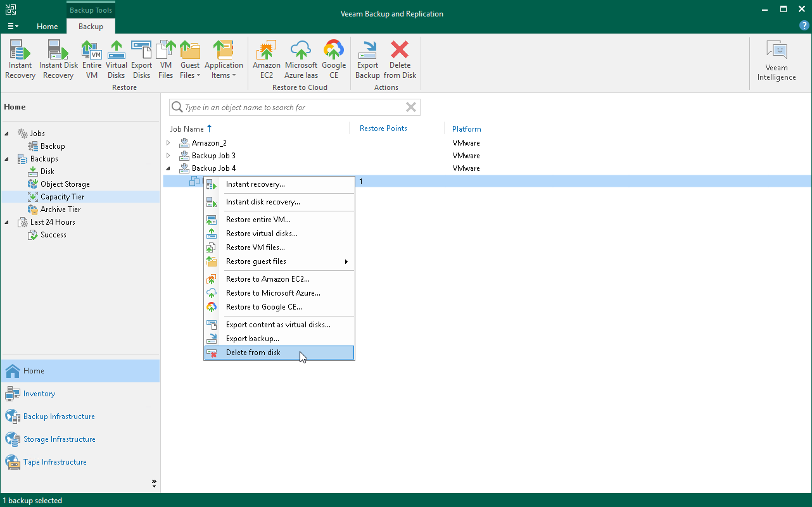Collapse the Jobs tree node
Screen dimensions: 812x507
[x=6, y=133]
